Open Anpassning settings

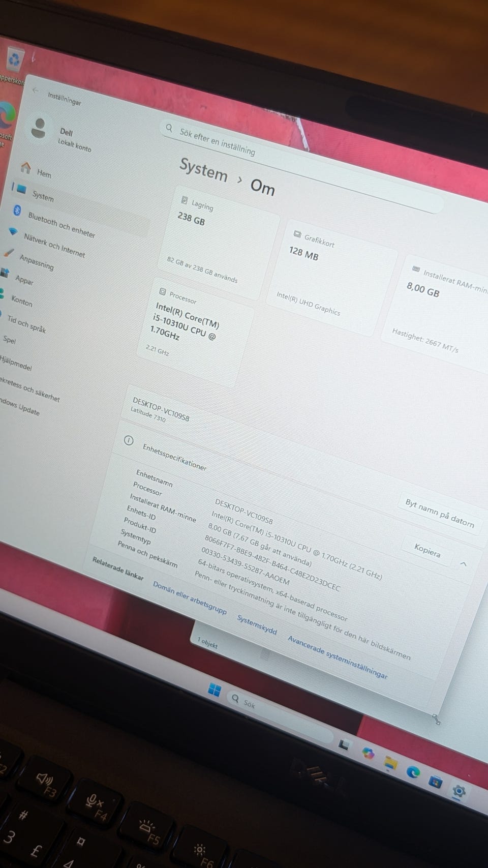[x=36, y=262]
